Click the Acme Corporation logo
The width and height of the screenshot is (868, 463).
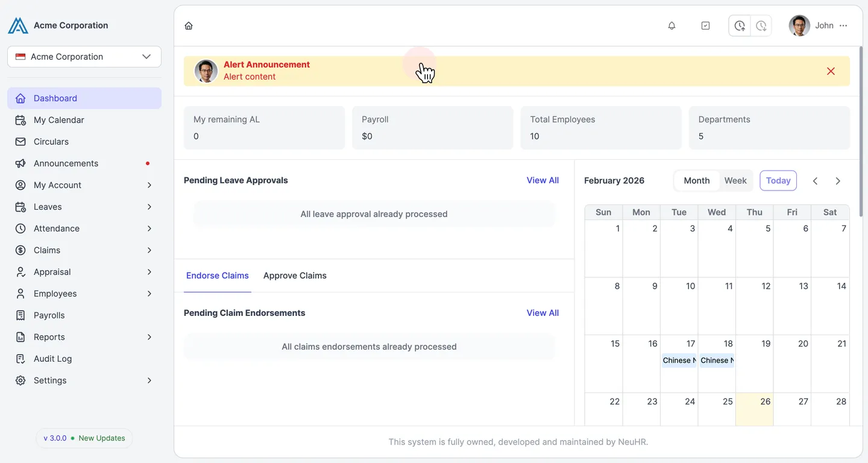point(18,25)
